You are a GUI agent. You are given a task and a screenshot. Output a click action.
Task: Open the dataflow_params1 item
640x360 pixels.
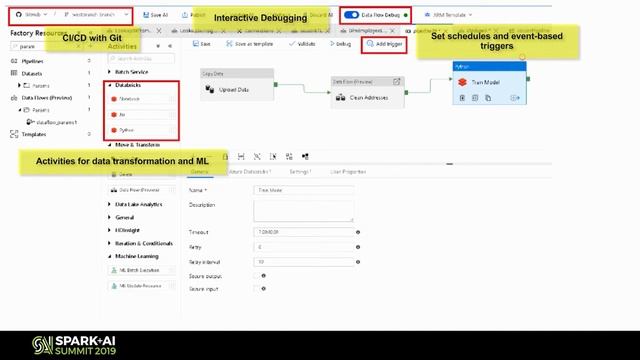click(x=51, y=122)
